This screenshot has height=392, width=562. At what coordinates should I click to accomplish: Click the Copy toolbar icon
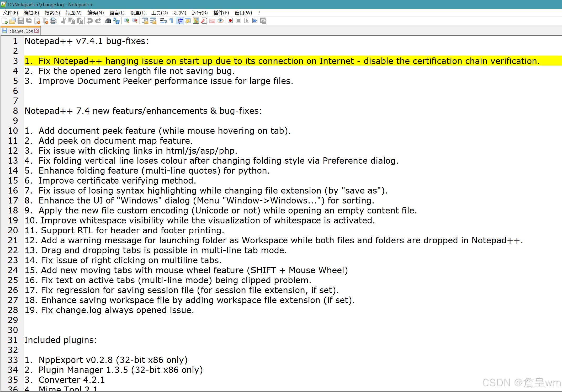(71, 21)
